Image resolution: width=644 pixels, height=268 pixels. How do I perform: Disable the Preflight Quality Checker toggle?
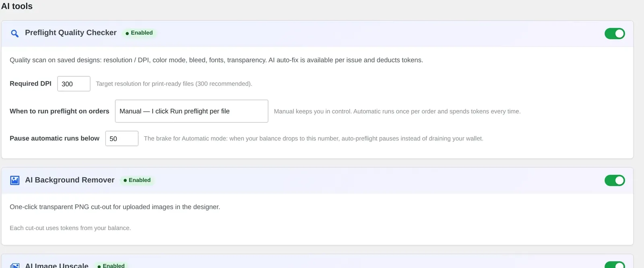pos(615,33)
